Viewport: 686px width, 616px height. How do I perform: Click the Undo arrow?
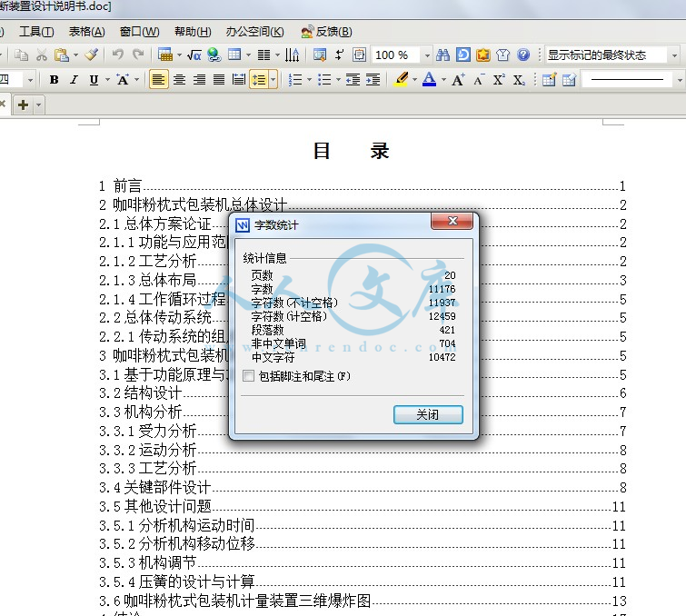click(118, 55)
